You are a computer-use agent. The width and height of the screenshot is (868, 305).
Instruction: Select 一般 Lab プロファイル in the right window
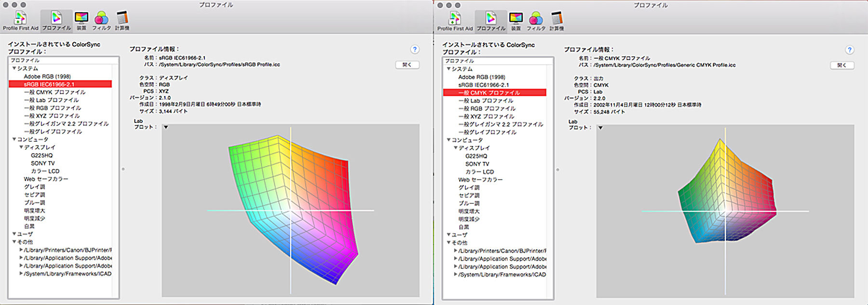[x=486, y=101]
